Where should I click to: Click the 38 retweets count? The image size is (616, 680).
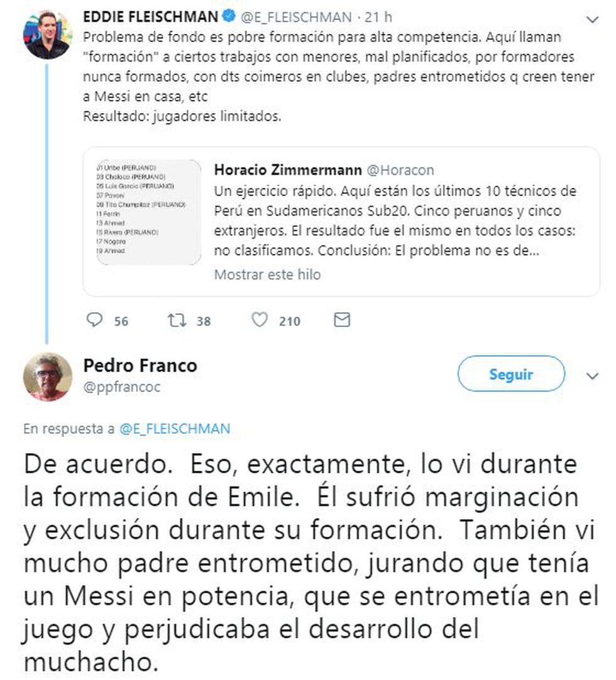tap(203, 321)
